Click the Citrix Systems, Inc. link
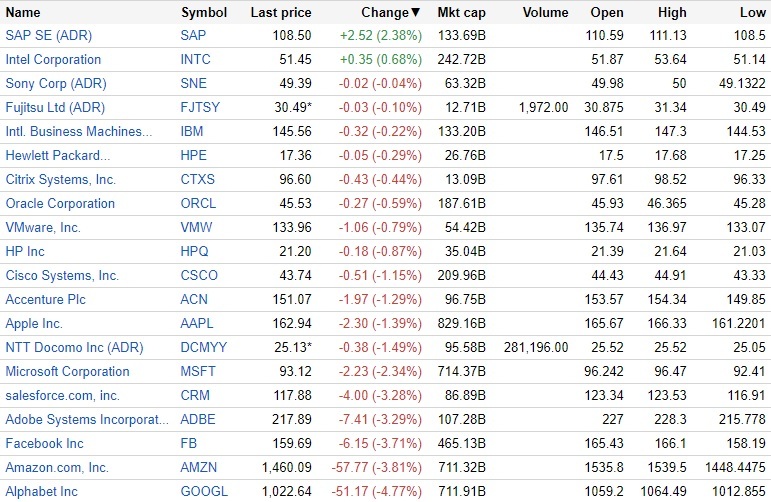 pyautogui.click(x=61, y=180)
